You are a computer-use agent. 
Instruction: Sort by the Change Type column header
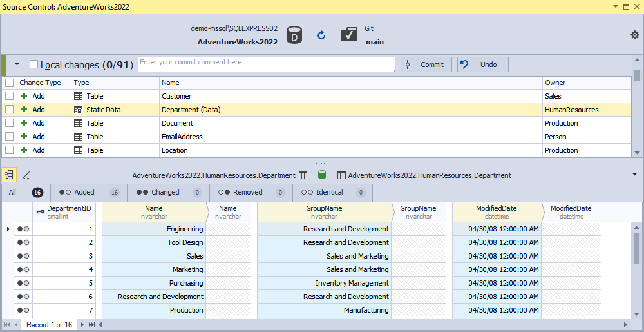click(x=44, y=83)
